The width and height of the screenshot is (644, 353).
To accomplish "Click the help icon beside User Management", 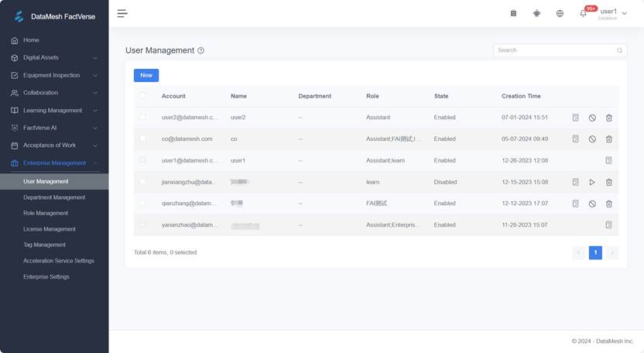I will point(200,50).
